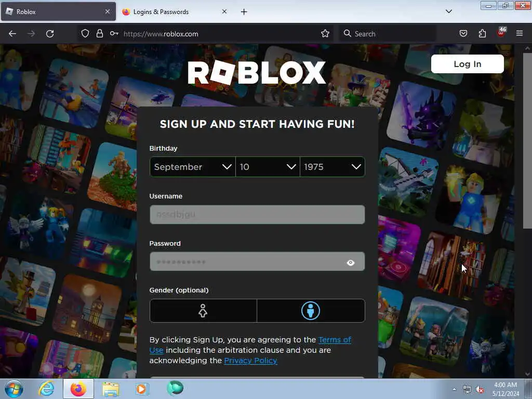
Task: Select the male gender icon
Action: coord(311,311)
